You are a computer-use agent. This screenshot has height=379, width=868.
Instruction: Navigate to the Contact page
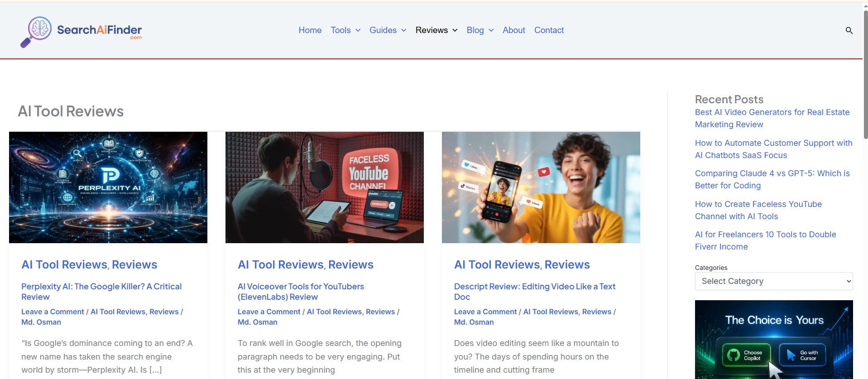(x=549, y=30)
